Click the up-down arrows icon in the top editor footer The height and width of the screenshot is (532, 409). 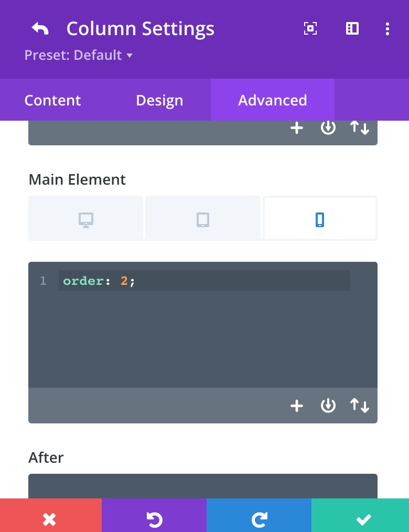[x=360, y=128]
